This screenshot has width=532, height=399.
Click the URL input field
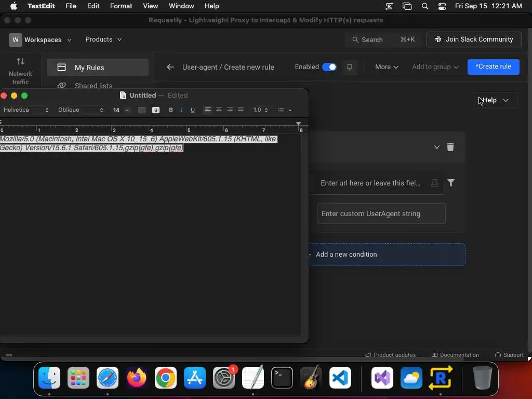377,183
